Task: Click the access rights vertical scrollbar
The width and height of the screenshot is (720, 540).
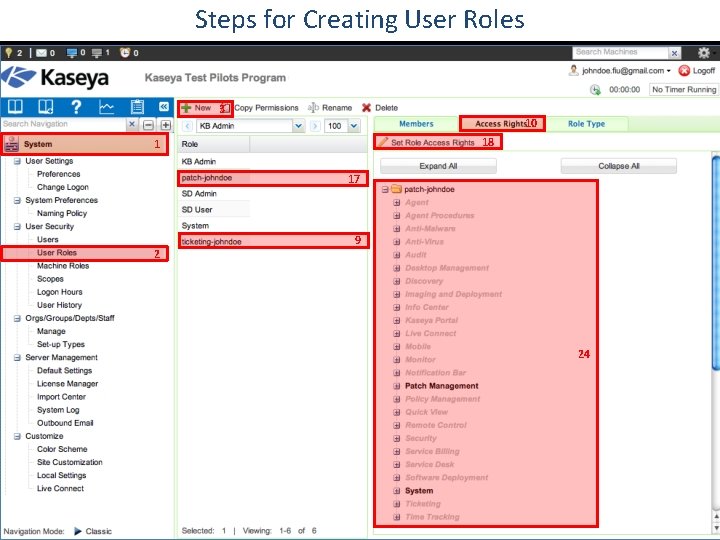Action: point(715,262)
